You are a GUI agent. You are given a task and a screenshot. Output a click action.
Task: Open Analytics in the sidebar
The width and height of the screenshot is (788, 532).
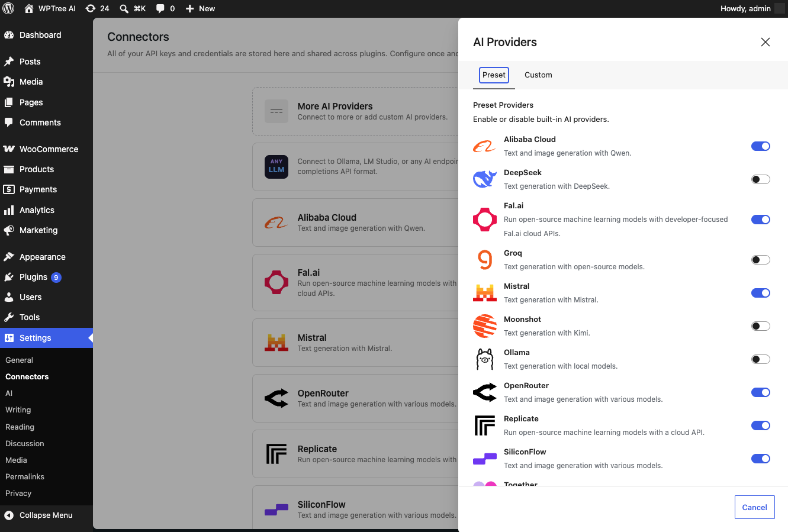coord(46,210)
